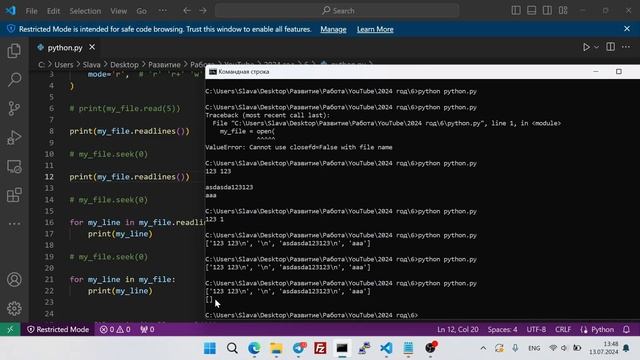Open the Selection menu
The image size is (640, 360).
(x=85, y=11)
